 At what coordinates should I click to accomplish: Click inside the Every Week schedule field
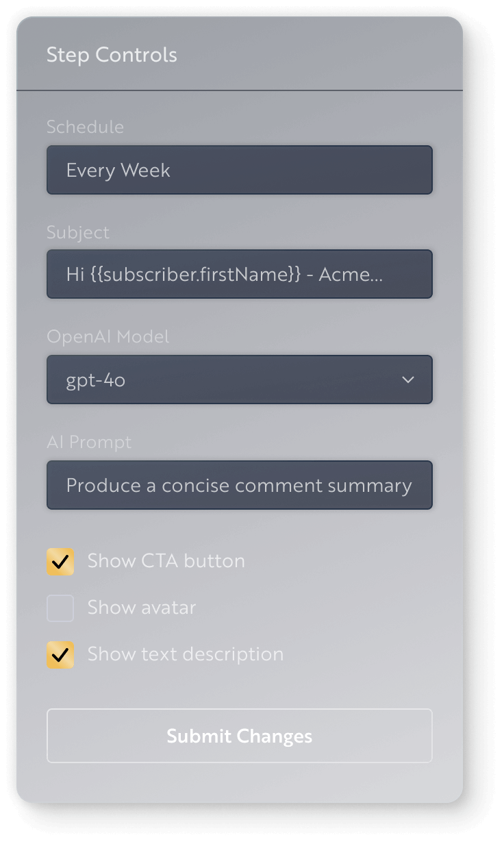pyautogui.click(x=240, y=170)
